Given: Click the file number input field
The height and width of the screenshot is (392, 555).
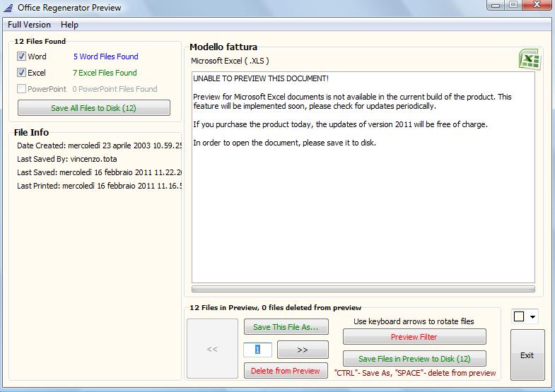Looking at the screenshot, I should (x=257, y=350).
